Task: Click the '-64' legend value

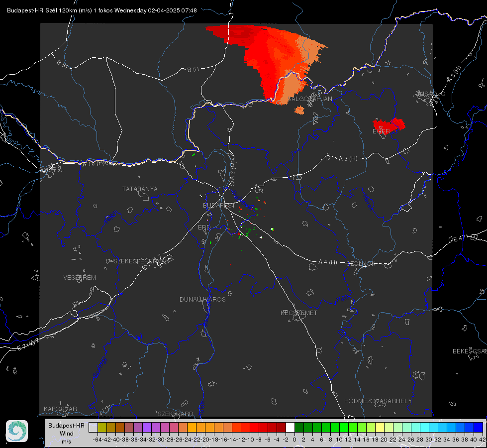Action: point(97,440)
